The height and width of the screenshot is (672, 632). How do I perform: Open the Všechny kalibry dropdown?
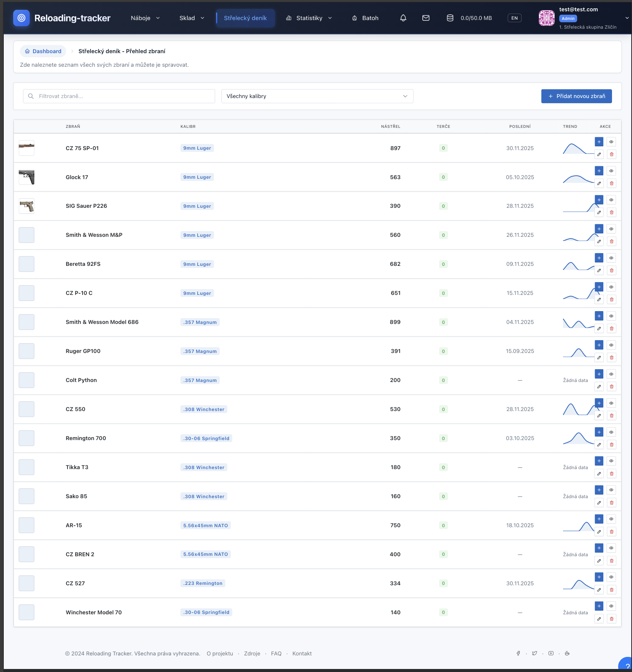[x=317, y=96]
